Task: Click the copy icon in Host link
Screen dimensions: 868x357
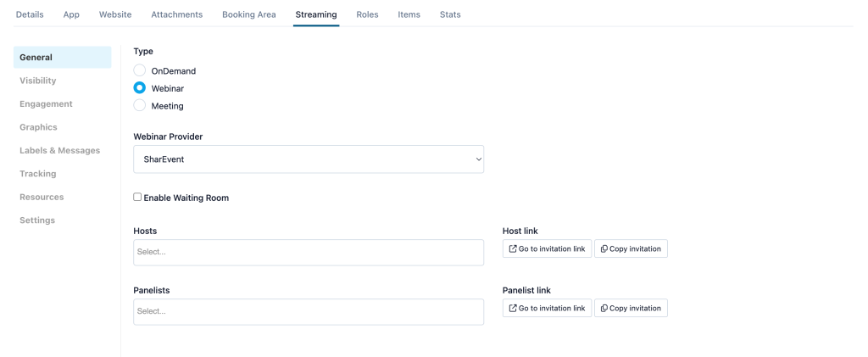Action: point(604,249)
